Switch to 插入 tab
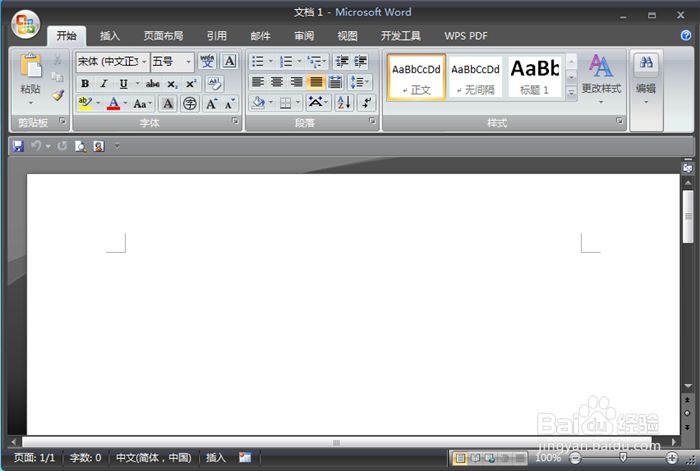This screenshot has height=471, width=700. tap(110, 36)
